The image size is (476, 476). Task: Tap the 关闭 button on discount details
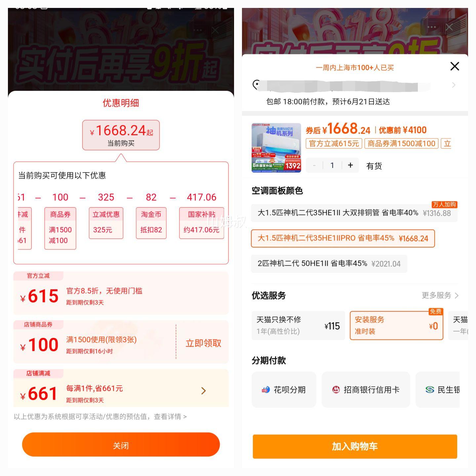(121, 445)
